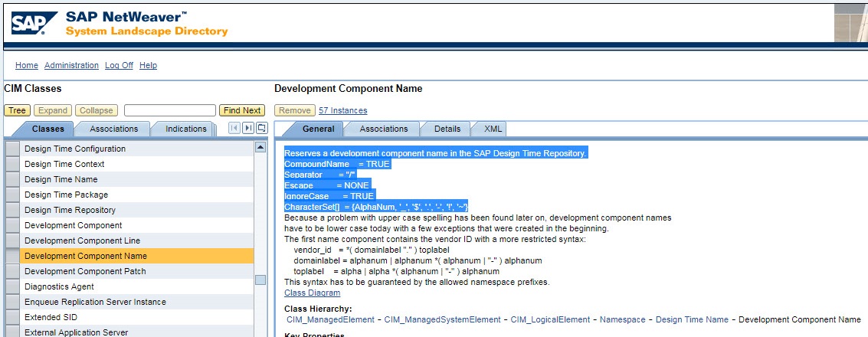Open the Indications tab
Image resolution: width=868 pixels, height=337 pixels.
coord(186,129)
